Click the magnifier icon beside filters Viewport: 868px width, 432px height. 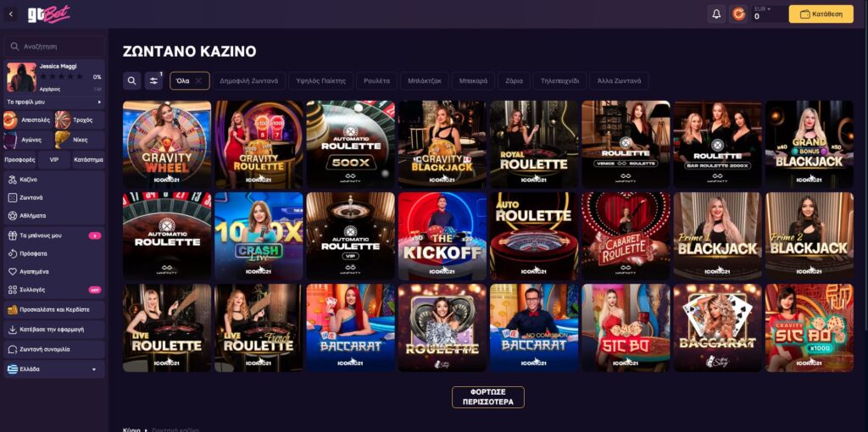click(131, 80)
